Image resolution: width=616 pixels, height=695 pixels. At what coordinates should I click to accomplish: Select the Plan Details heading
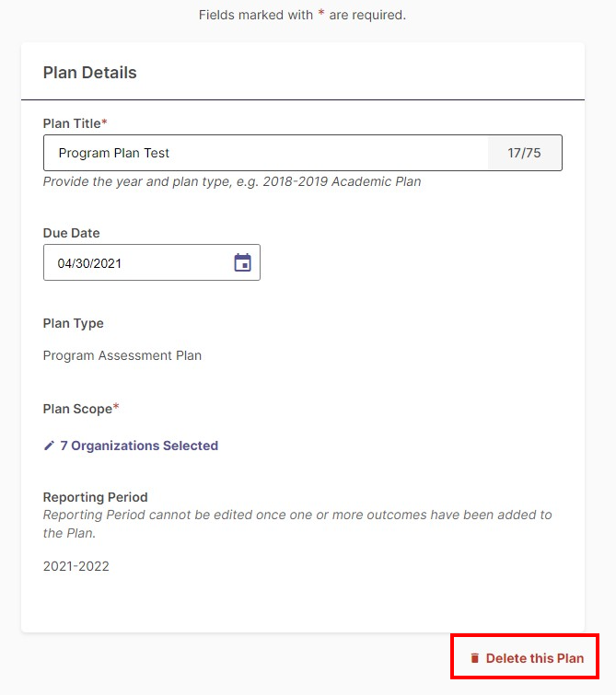[x=90, y=73]
